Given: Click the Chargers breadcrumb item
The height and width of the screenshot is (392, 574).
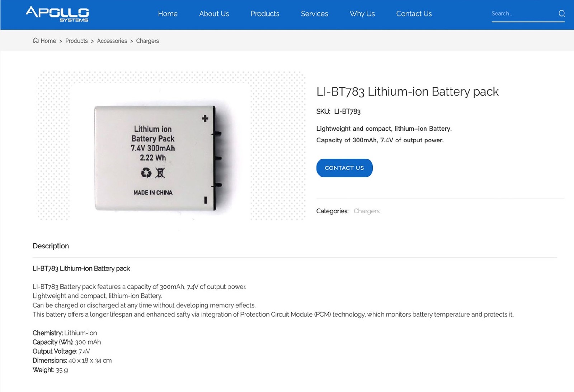Looking at the screenshot, I should pyautogui.click(x=147, y=41).
